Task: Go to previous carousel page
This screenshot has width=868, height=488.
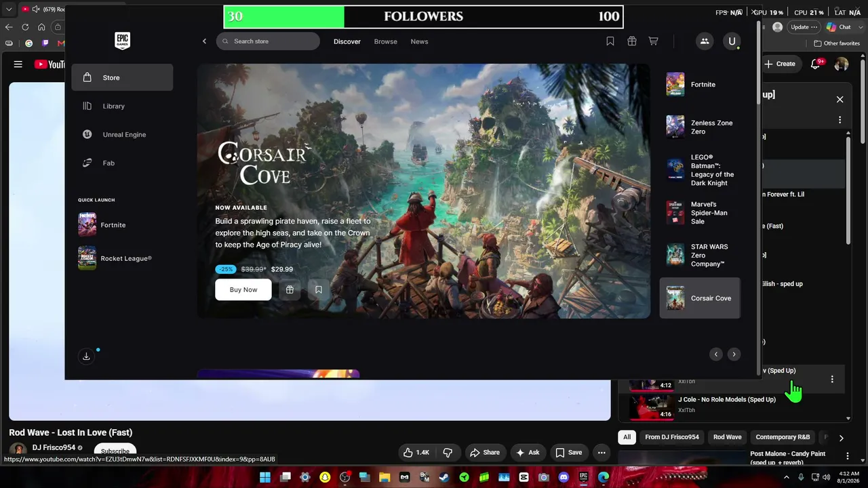Action: click(x=716, y=354)
